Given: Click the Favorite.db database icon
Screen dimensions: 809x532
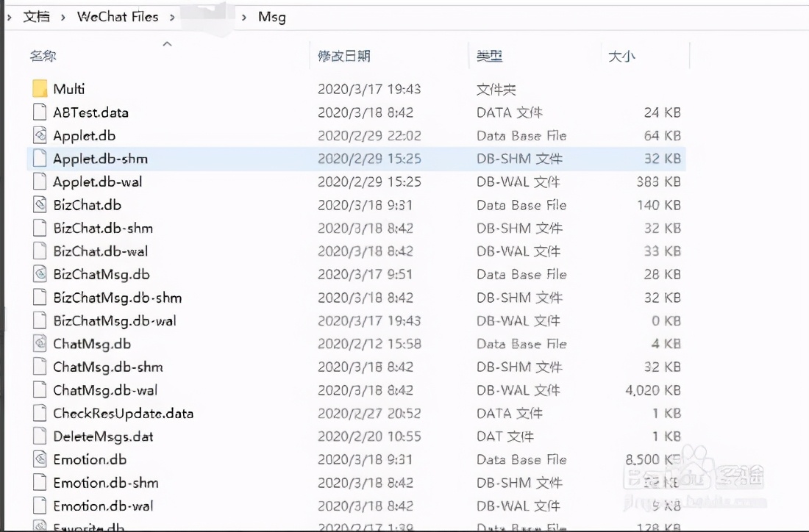Looking at the screenshot, I should pos(40,526).
